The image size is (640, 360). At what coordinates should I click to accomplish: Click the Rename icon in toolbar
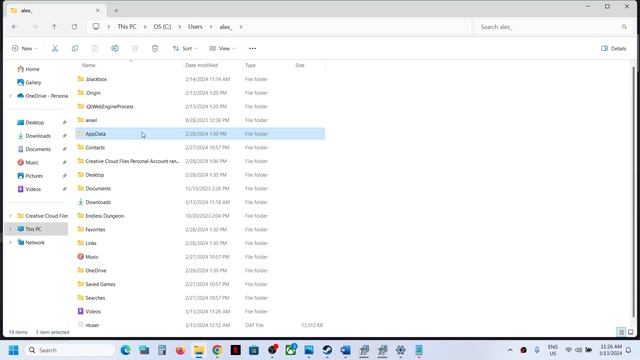[x=115, y=48]
